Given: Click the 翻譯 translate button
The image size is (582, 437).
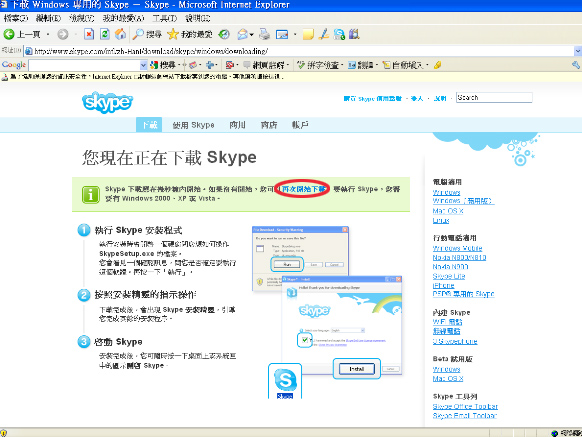Looking at the screenshot, I should [360, 65].
